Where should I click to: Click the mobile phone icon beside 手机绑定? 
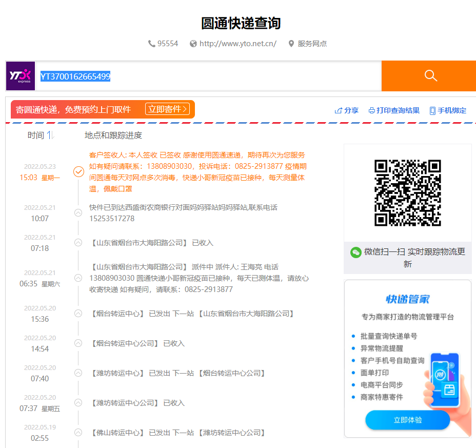(432, 111)
